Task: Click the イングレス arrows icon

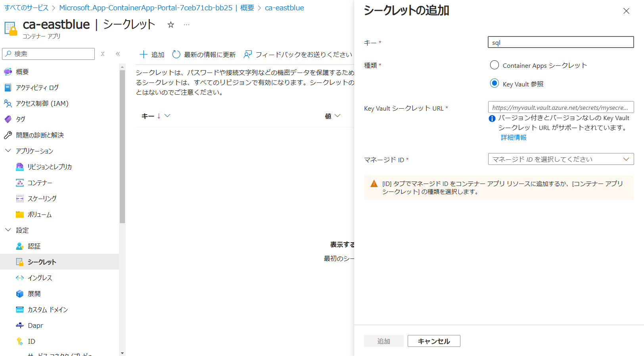Action: pos(20,278)
